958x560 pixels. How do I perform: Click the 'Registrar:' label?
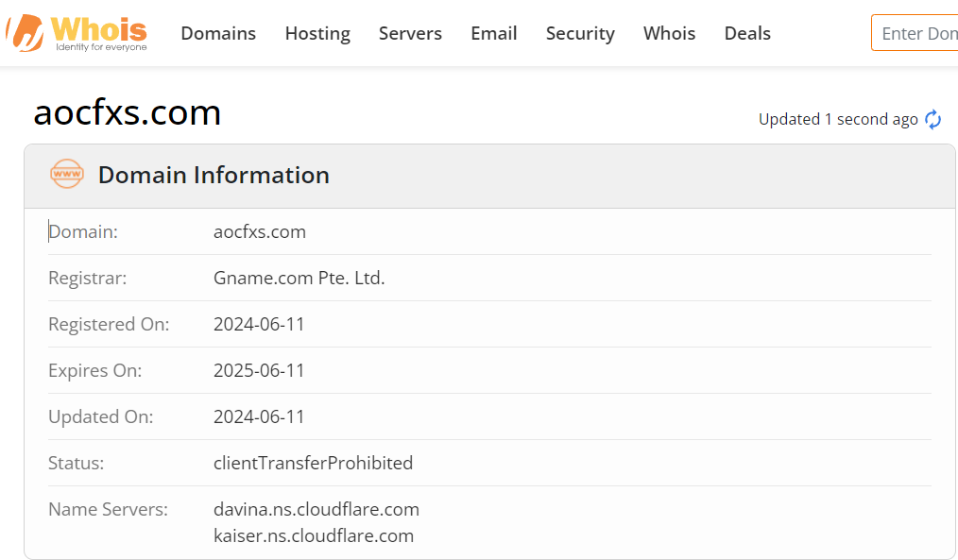point(87,278)
